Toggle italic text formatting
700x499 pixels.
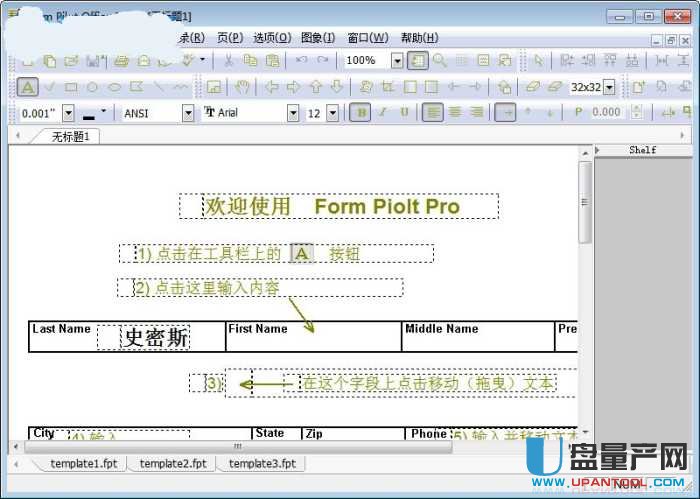[382, 113]
